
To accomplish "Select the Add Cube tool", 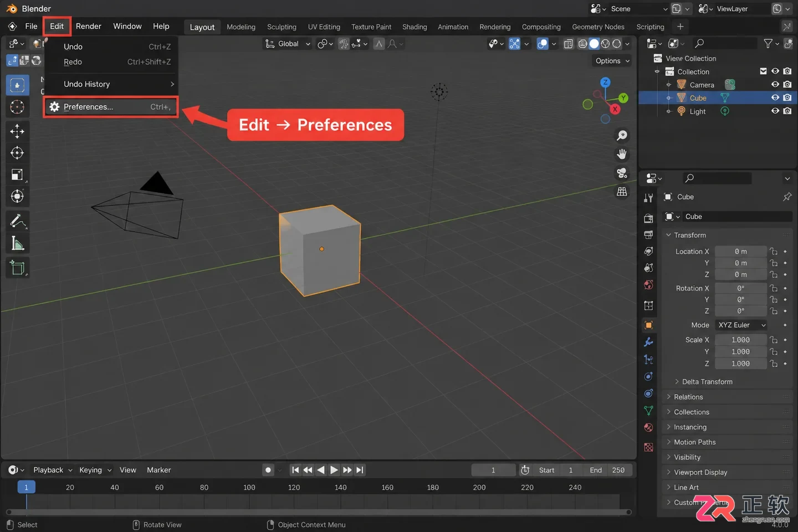I will [x=17, y=268].
